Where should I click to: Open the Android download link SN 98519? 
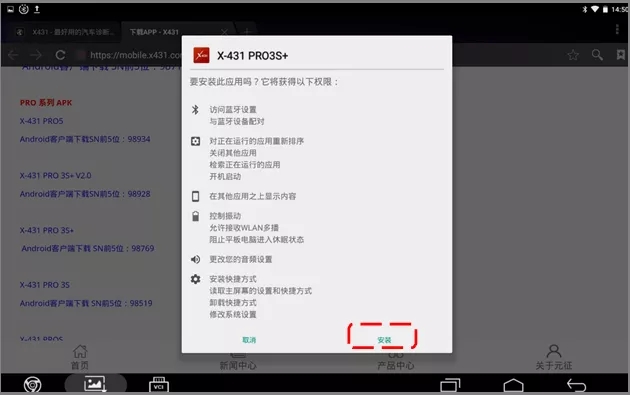tap(86, 303)
